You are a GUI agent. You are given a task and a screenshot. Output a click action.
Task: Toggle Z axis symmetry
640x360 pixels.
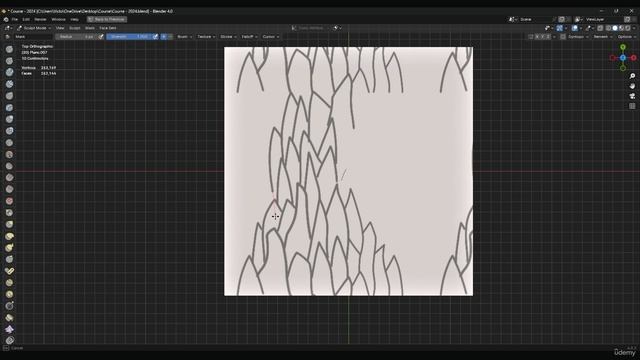548,37
